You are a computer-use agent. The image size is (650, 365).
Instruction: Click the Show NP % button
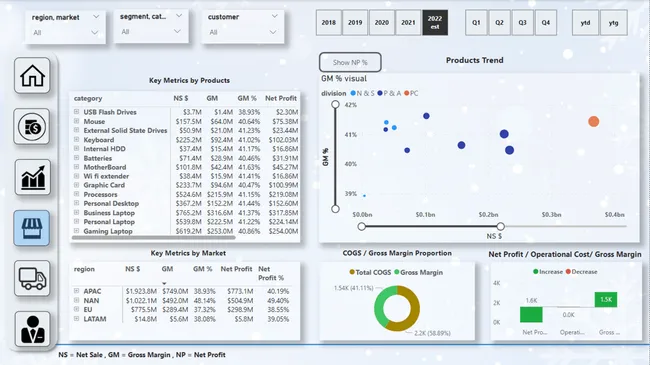[350, 62]
